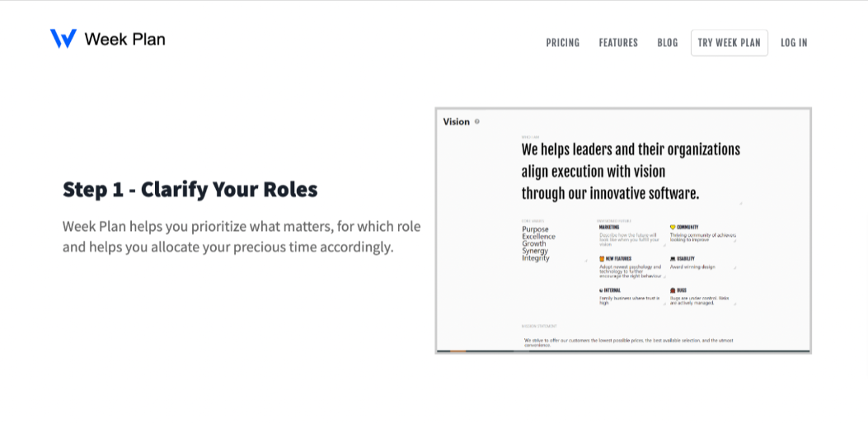The height and width of the screenshot is (424, 868).
Task: Click the New Features gift icon
Action: [602, 258]
